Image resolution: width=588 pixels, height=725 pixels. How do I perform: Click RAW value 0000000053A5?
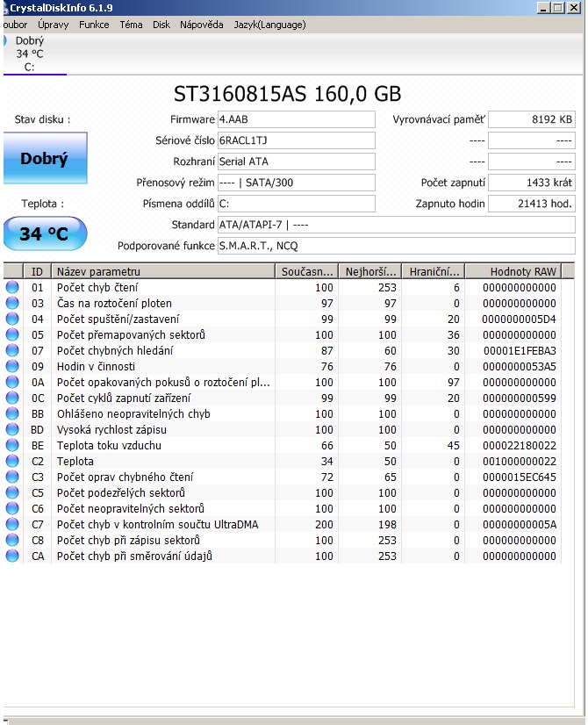520,366
